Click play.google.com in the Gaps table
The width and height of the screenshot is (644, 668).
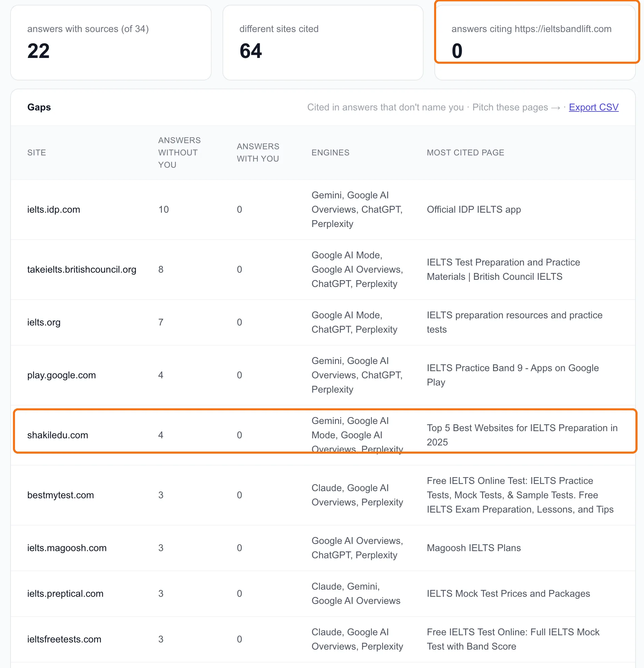tap(61, 375)
